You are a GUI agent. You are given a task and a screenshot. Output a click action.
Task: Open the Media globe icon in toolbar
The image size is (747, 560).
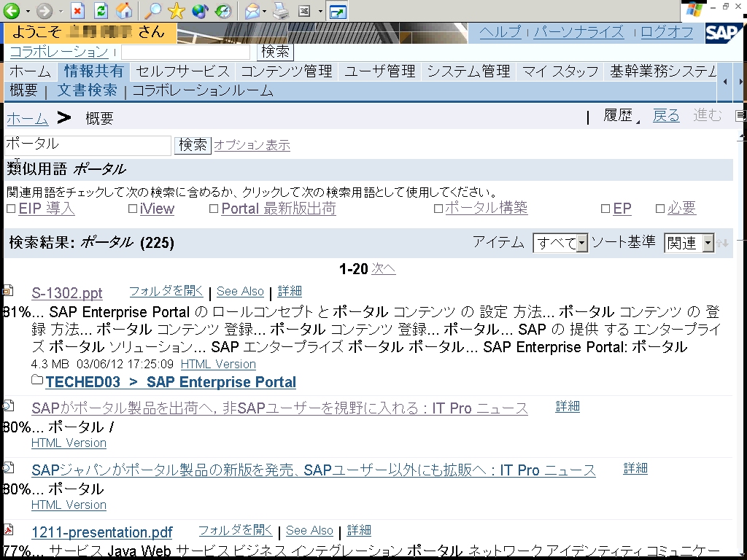pos(200,10)
